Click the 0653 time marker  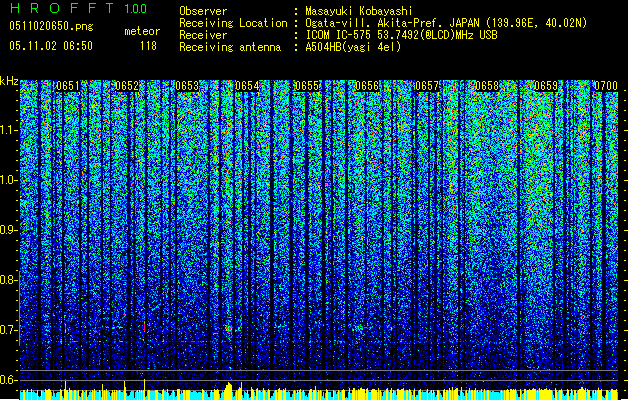187,86
